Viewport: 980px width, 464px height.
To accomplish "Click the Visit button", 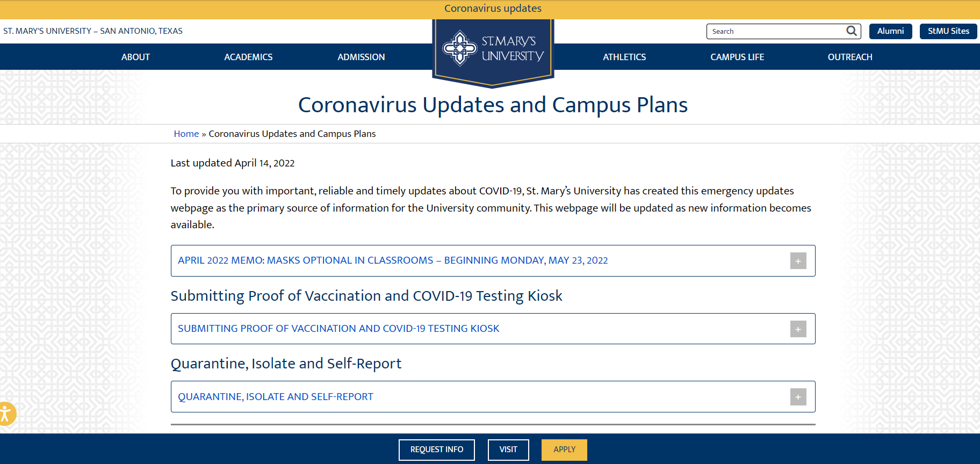I will tap(508, 450).
